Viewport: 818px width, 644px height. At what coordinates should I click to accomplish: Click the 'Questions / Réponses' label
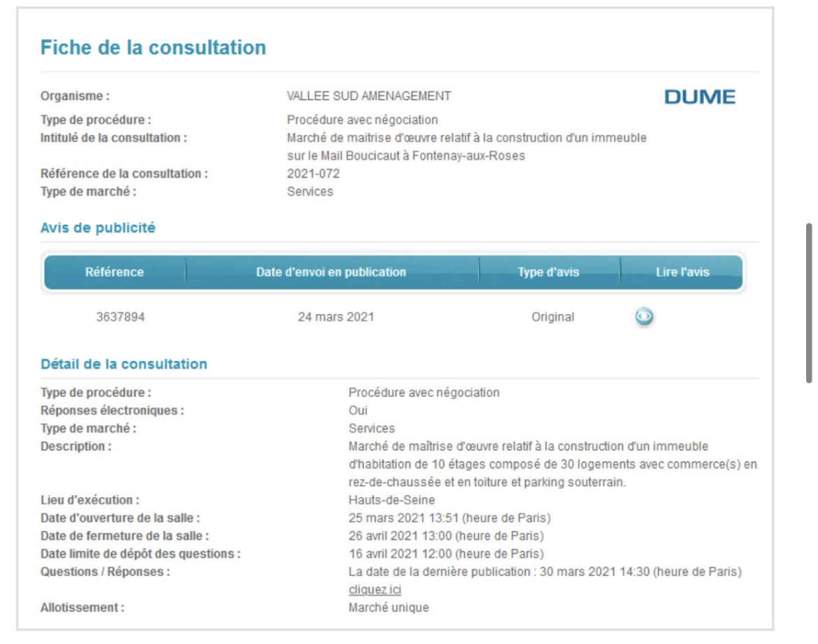pos(106,572)
